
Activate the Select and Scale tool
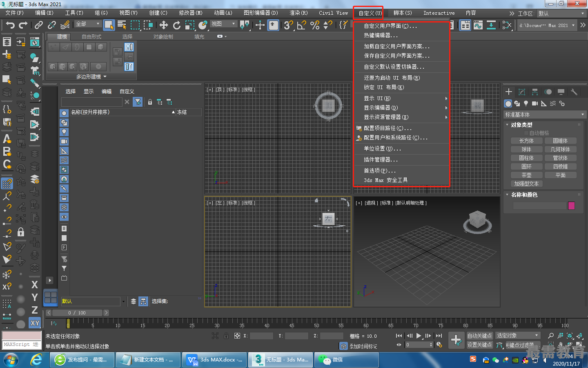pos(190,25)
